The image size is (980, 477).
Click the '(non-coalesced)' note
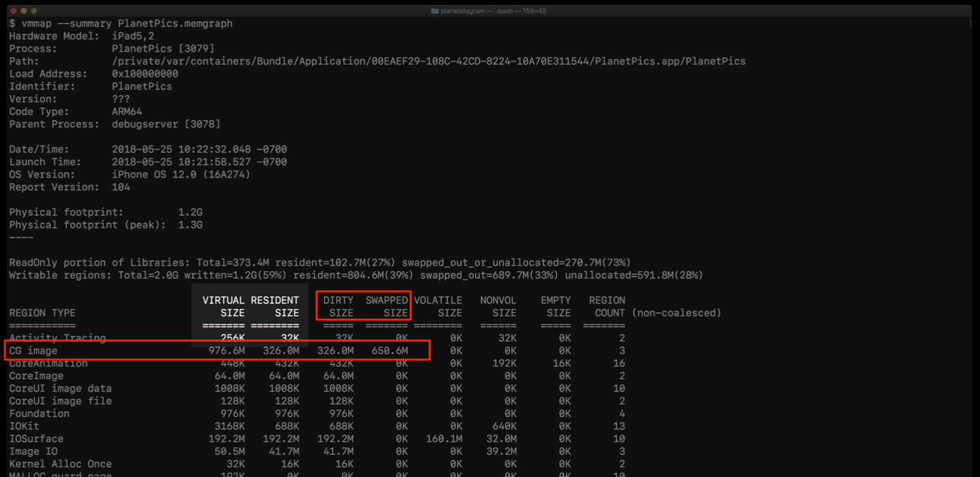676,313
